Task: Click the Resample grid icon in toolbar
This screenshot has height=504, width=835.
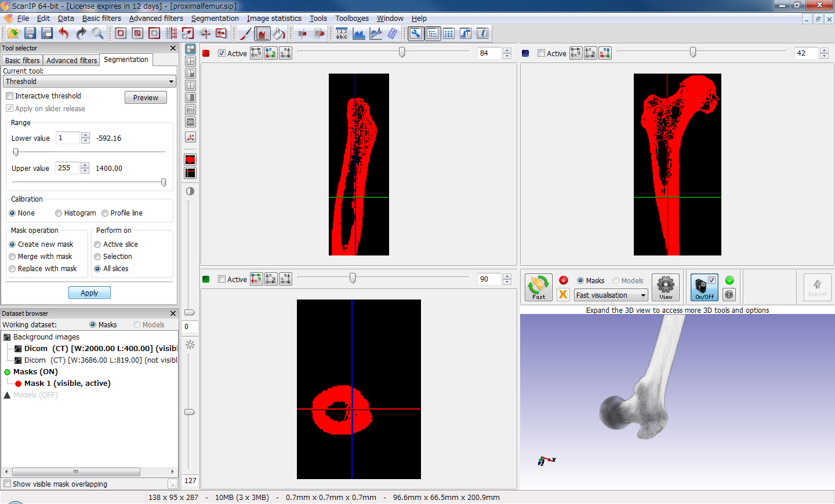Action: (170, 34)
